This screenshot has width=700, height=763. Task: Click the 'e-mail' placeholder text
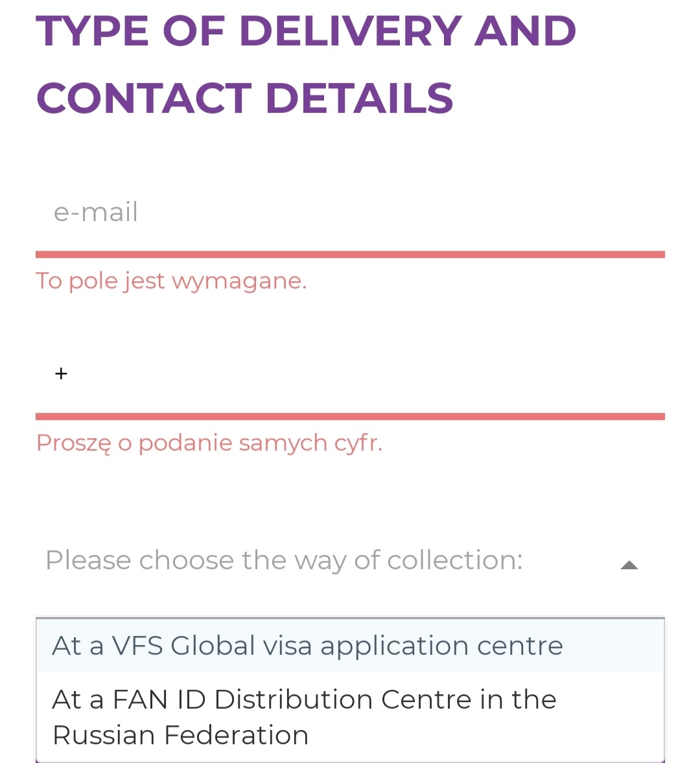[96, 212]
